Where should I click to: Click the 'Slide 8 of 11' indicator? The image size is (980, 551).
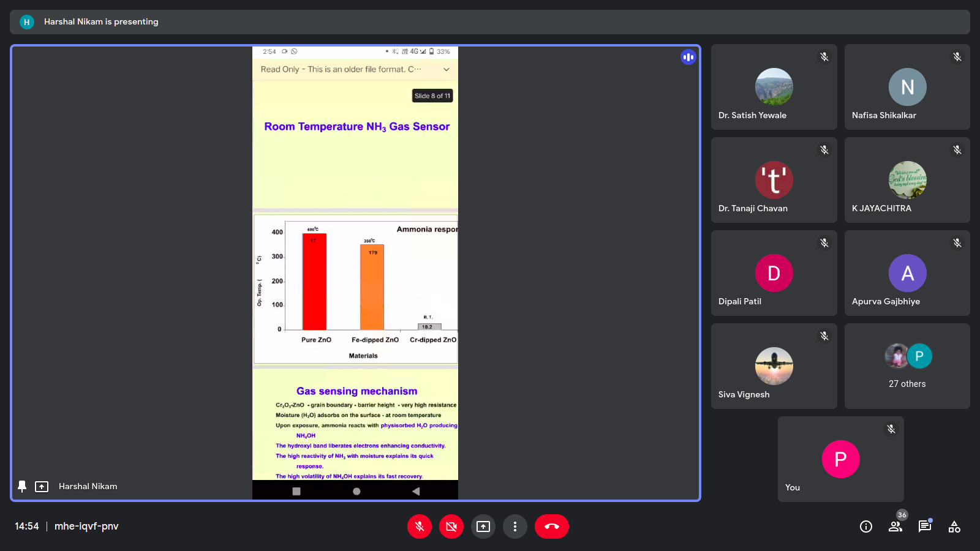pos(432,96)
